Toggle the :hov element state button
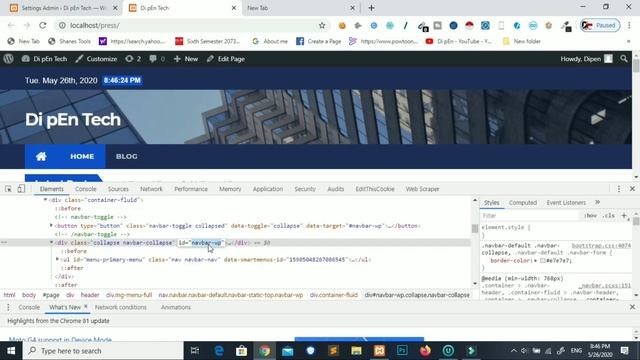640x360 pixels. (590, 216)
